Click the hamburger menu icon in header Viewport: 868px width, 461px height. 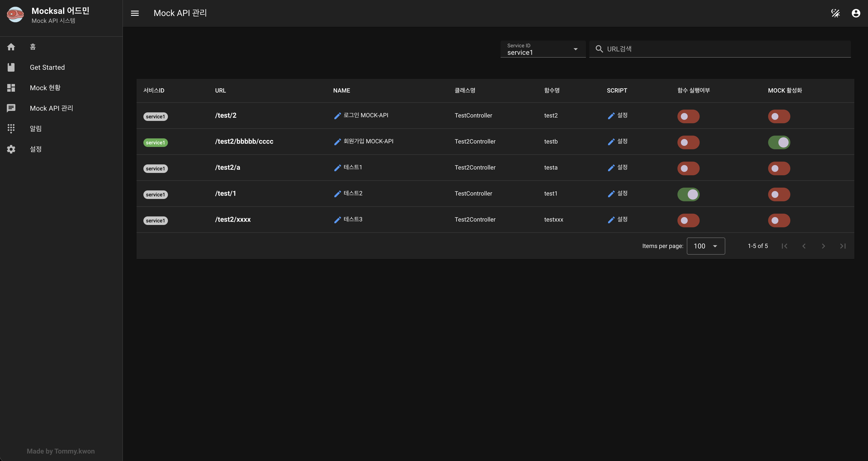point(135,13)
